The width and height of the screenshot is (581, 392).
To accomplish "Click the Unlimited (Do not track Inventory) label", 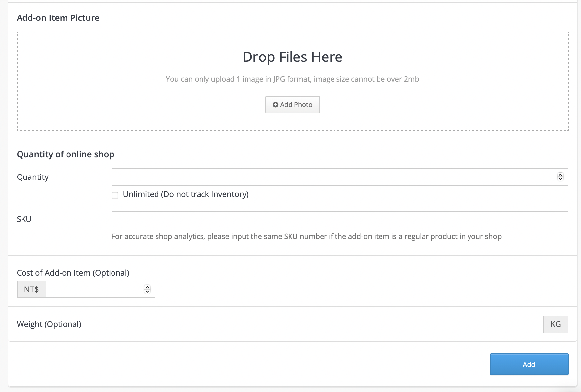I will point(186,194).
